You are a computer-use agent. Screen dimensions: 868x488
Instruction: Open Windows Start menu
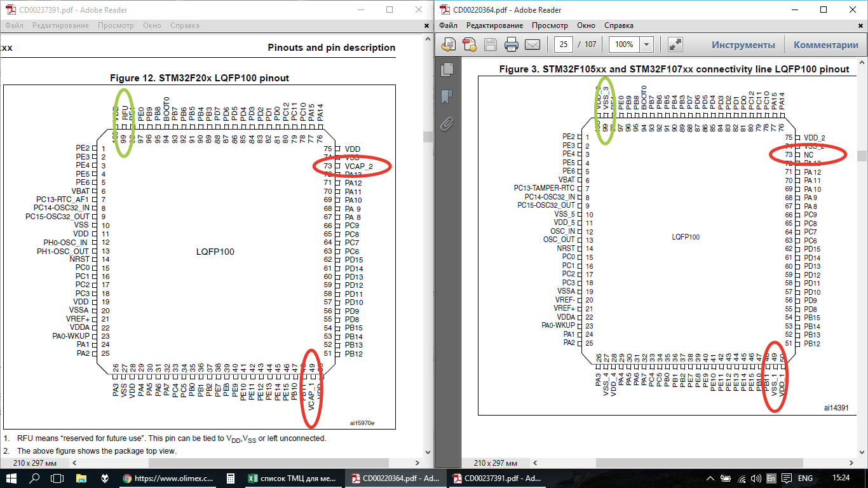12,478
